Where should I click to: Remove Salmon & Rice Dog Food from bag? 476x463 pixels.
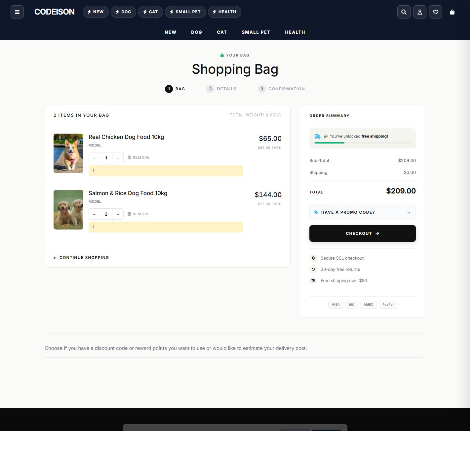pos(139,214)
